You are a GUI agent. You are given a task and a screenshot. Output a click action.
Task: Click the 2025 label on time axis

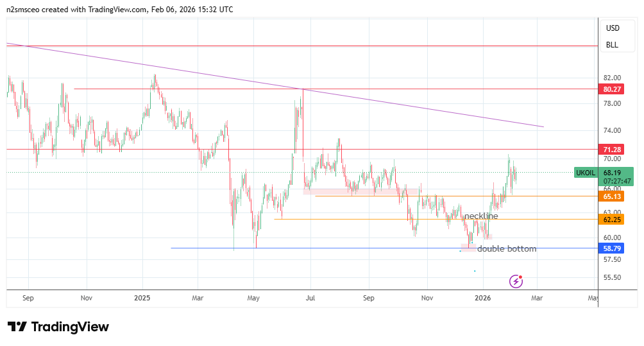pos(142,298)
